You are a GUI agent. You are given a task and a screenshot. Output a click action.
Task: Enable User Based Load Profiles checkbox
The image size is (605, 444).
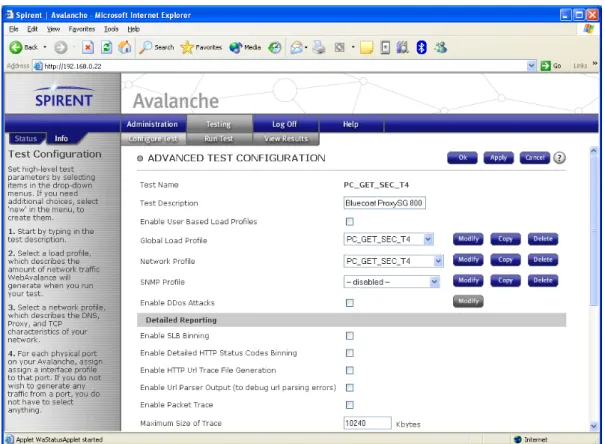350,222
